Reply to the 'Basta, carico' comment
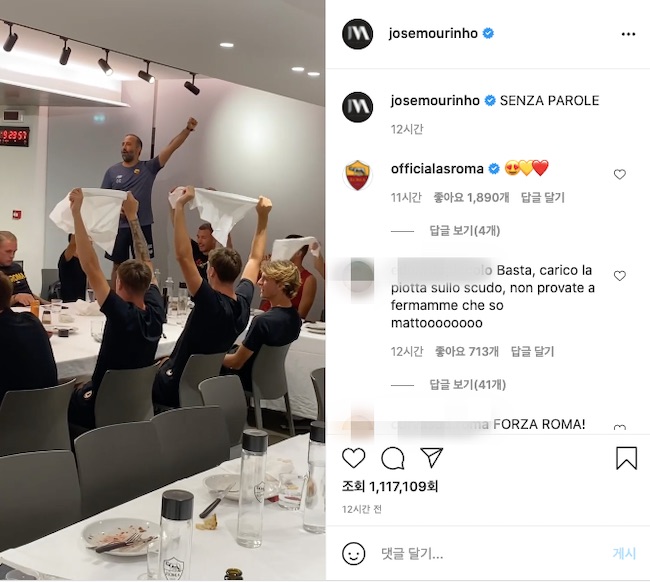 tap(532, 352)
